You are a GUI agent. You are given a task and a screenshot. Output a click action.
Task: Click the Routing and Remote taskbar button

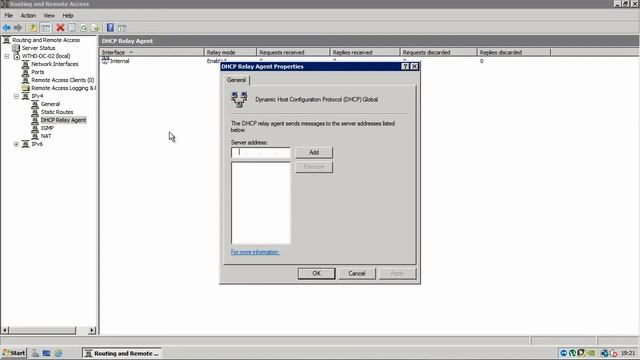pos(122,353)
